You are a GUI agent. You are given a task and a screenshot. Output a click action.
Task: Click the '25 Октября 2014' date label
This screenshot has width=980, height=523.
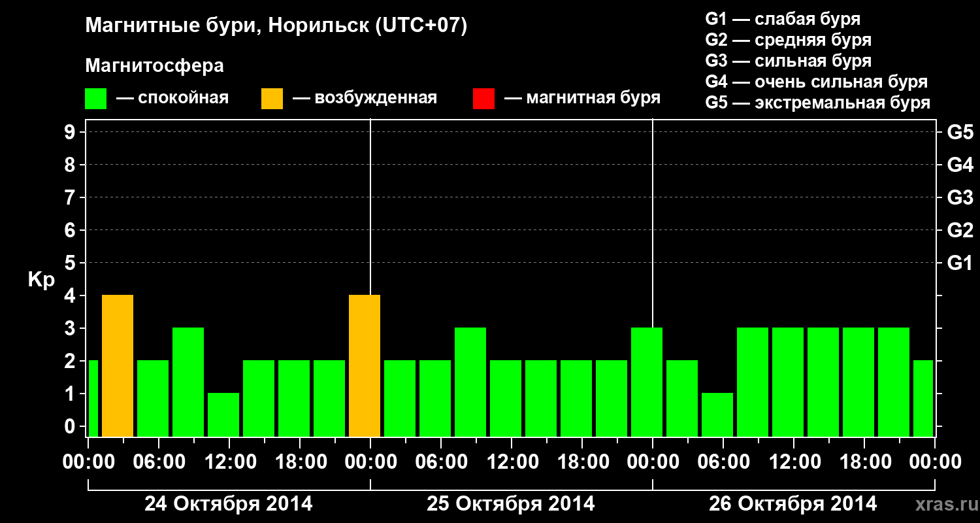click(x=511, y=504)
